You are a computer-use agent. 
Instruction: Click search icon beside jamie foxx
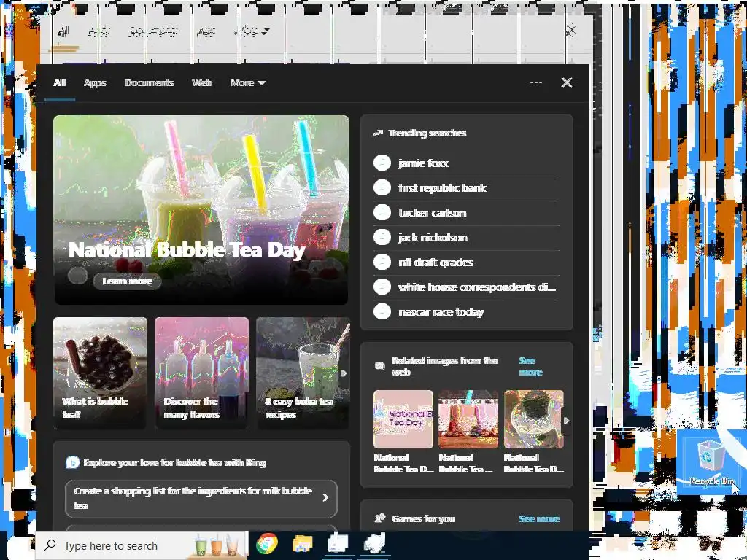coord(382,163)
